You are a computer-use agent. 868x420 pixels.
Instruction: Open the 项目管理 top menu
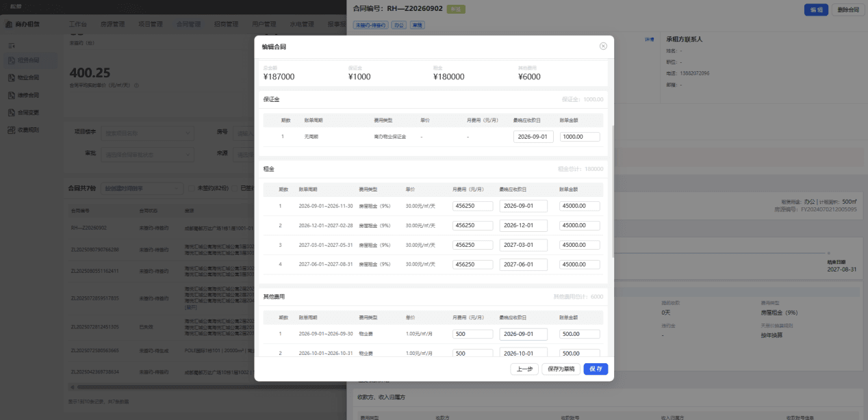pyautogui.click(x=150, y=24)
